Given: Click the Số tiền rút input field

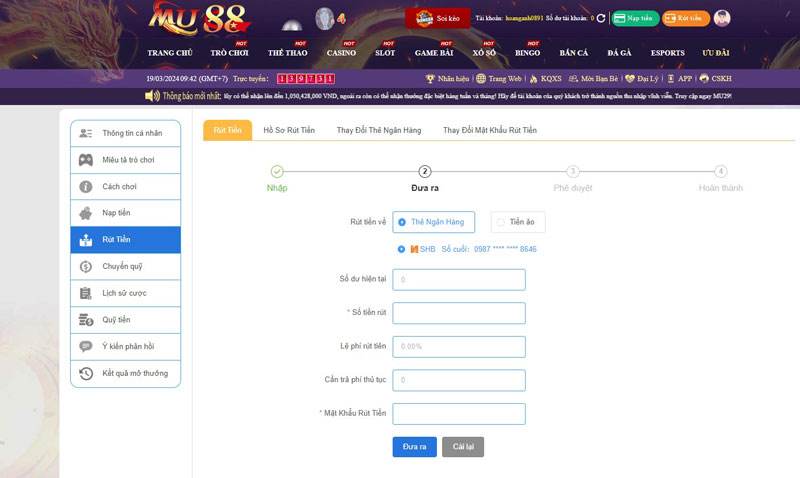Looking at the screenshot, I should [x=459, y=313].
